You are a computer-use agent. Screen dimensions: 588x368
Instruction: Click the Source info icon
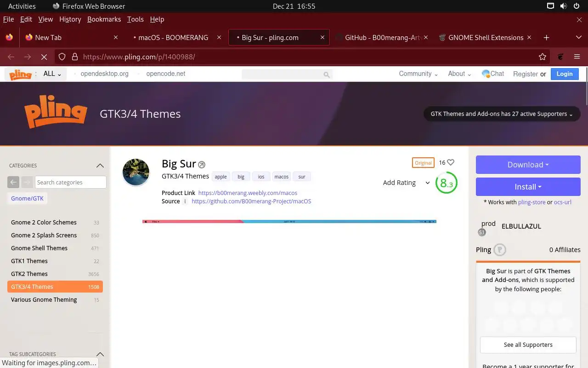pos(185,201)
